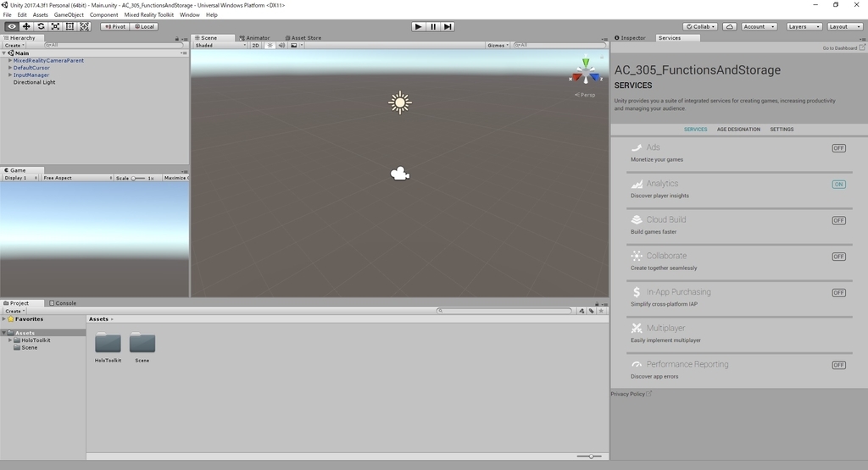The image size is (868, 470).
Task: Select the HoloToolkit folder thumbnail
Action: [x=108, y=343]
